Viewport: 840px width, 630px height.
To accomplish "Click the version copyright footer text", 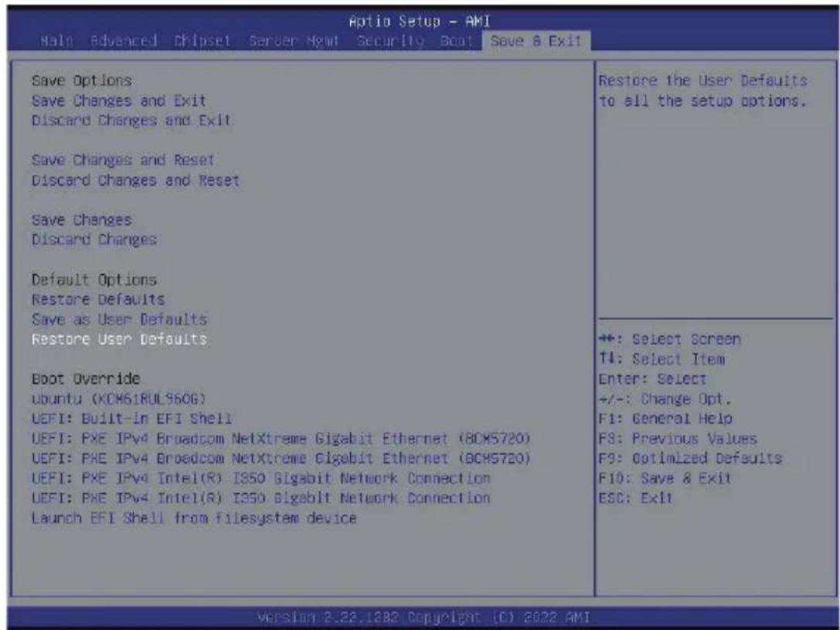I will (423, 615).
